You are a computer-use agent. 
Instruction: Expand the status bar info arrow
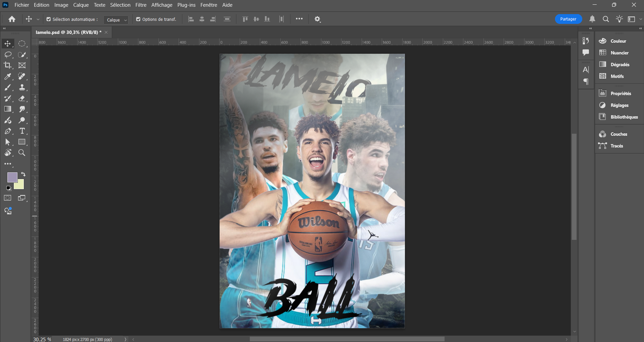(x=126, y=339)
